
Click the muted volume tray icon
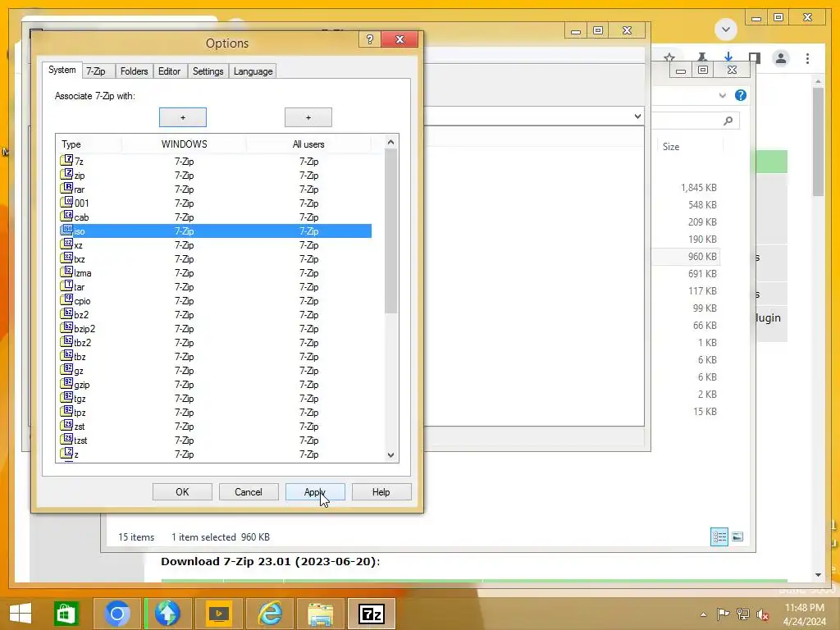[762, 614]
